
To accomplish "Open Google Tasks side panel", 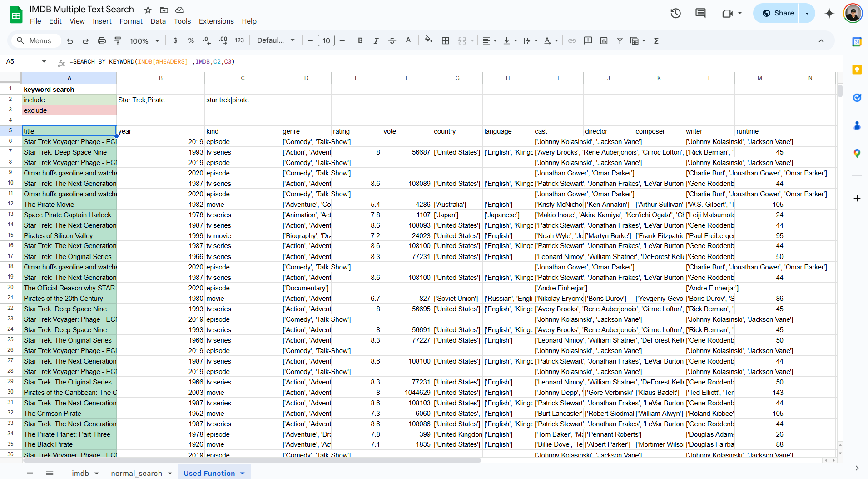I will pos(857,98).
